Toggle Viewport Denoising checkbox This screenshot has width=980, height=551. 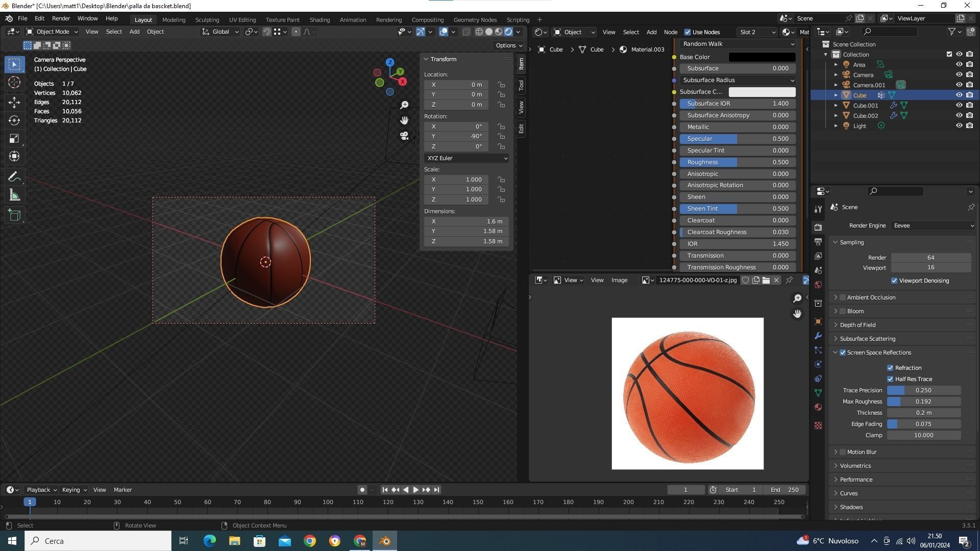894,281
